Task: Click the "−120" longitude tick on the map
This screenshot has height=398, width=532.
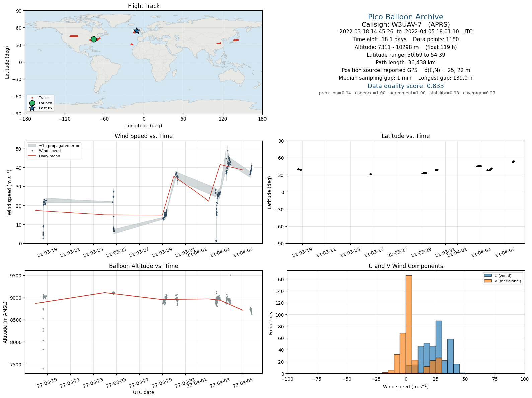Action: (x=65, y=119)
